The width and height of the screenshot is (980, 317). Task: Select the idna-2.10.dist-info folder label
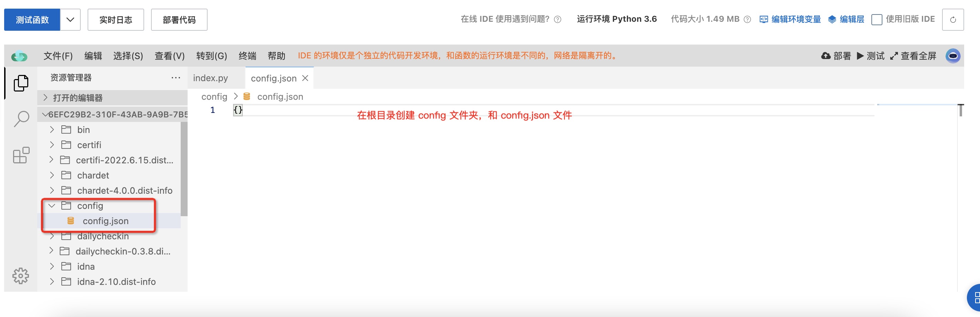(x=117, y=281)
